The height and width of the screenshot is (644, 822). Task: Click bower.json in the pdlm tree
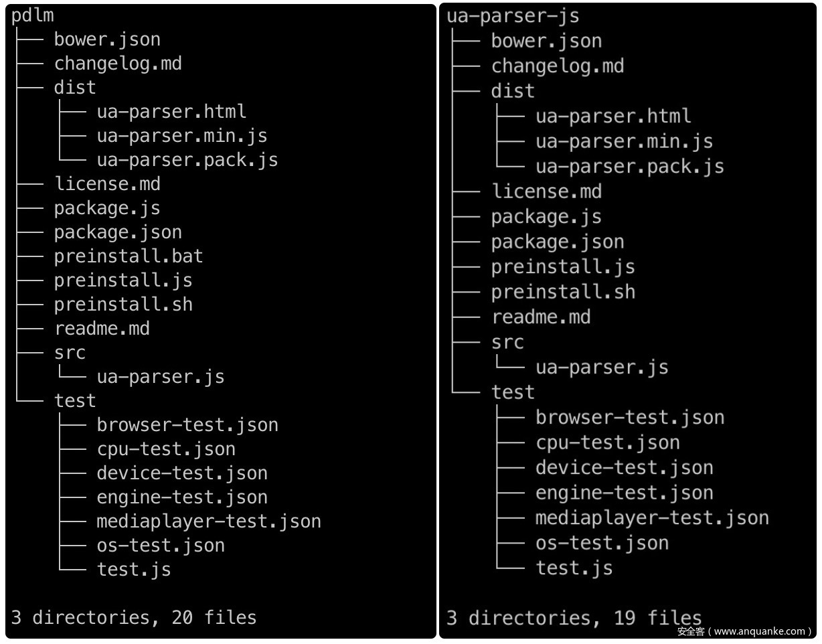click(107, 40)
